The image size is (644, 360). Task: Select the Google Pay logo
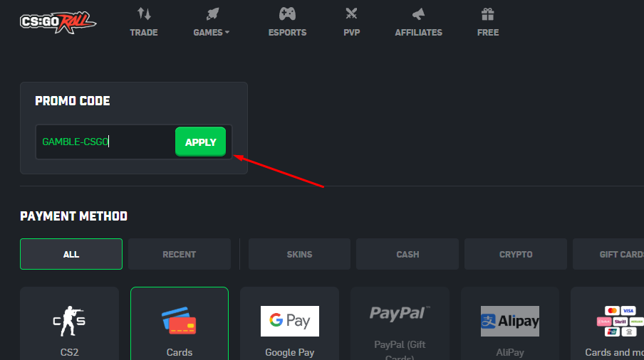click(289, 321)
